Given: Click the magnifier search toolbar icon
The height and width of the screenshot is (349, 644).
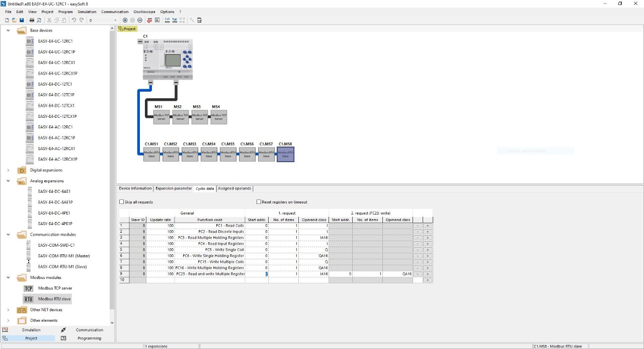Looking at the screenshot, I should 192,20.
